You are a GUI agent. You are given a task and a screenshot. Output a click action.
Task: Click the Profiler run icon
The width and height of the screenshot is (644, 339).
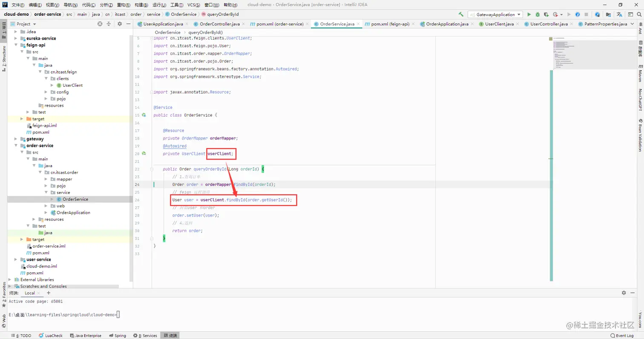pyautogui.click(x=555, y=14)
